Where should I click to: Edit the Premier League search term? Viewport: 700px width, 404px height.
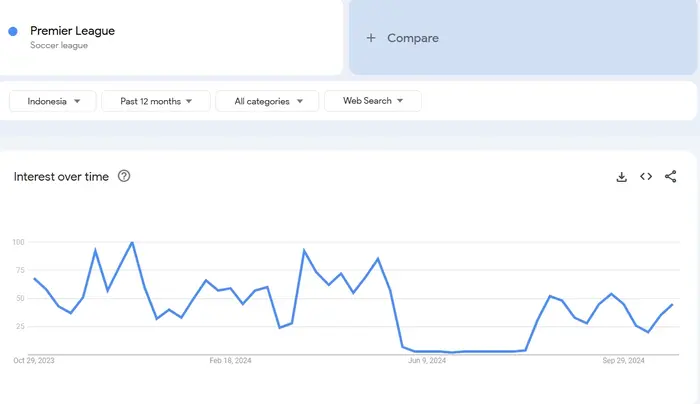coord(72,31)
